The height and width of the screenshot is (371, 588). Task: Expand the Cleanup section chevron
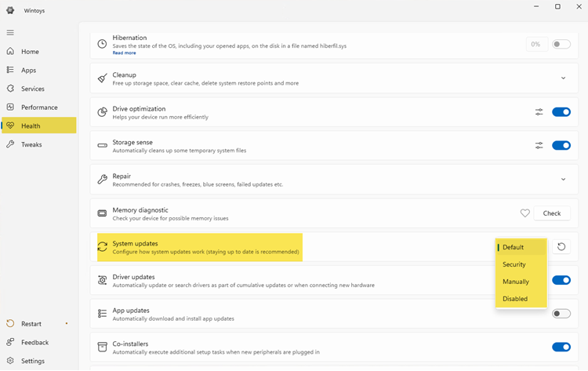click(x=563, y=78)
